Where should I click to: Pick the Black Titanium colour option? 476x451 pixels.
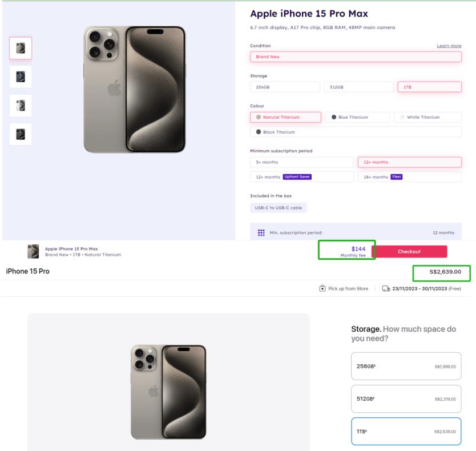click(x=356, y=132)
